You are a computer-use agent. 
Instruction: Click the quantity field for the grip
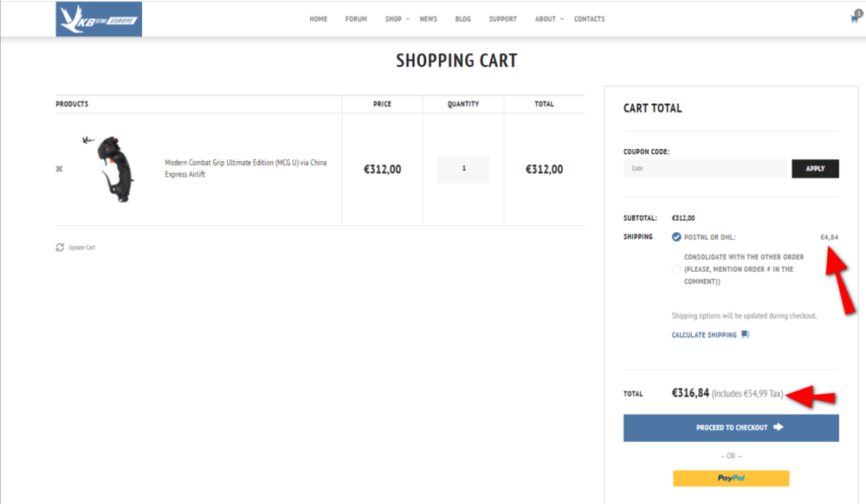(463, 169)
